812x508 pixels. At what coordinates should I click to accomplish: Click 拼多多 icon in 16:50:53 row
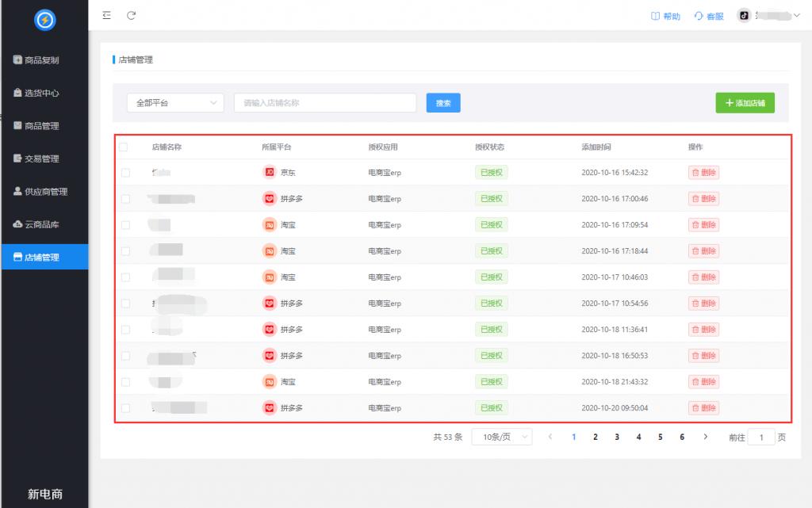click(x=270, y=356)
